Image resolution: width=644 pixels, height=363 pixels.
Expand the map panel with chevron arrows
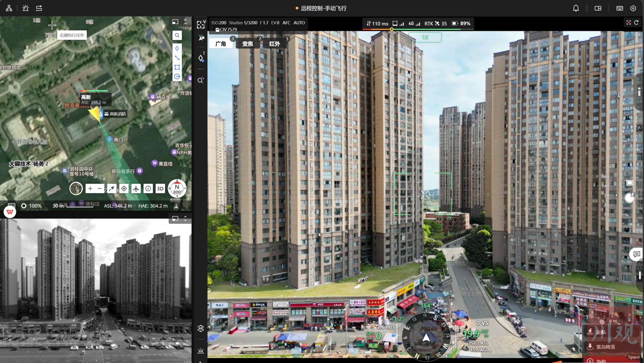click(x=186, y=22)
